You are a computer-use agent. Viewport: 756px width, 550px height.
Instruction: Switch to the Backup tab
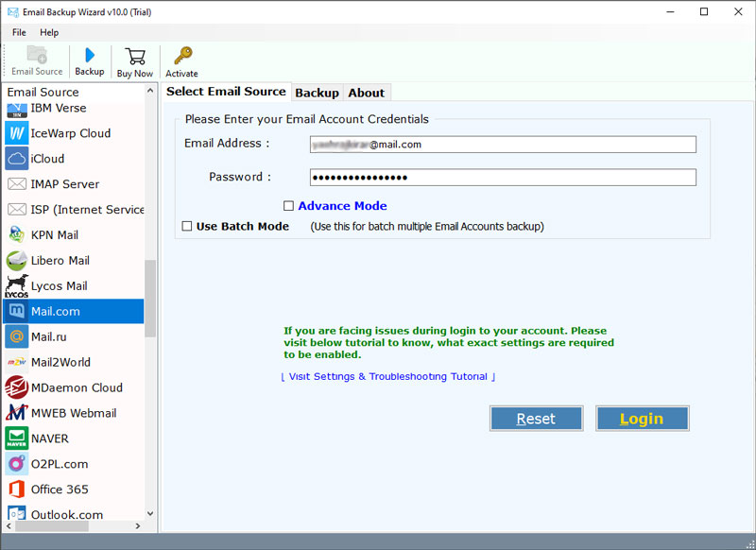tap(317, 93)
